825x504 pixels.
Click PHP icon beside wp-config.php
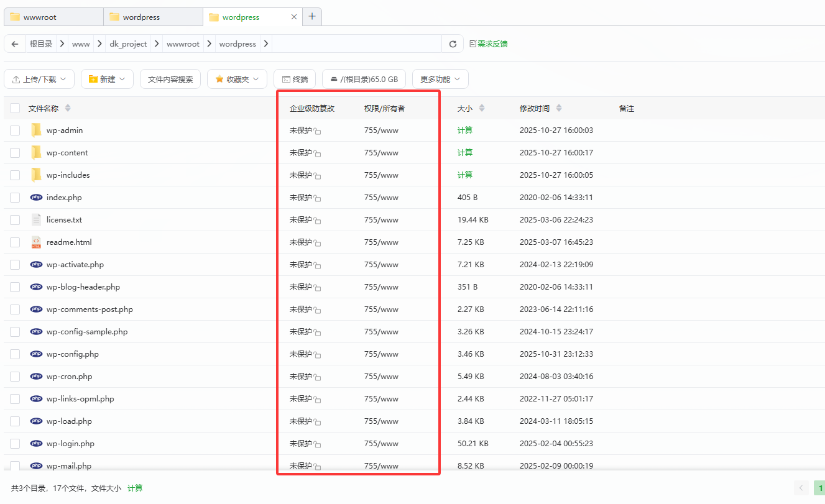(x=36, y=354)
